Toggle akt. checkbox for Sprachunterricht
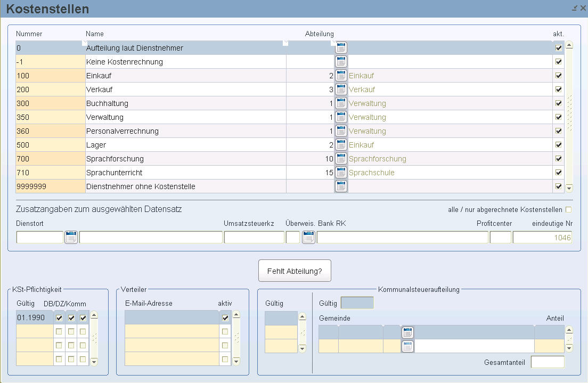This screenshot has width=588, height=383. point(558,173)
